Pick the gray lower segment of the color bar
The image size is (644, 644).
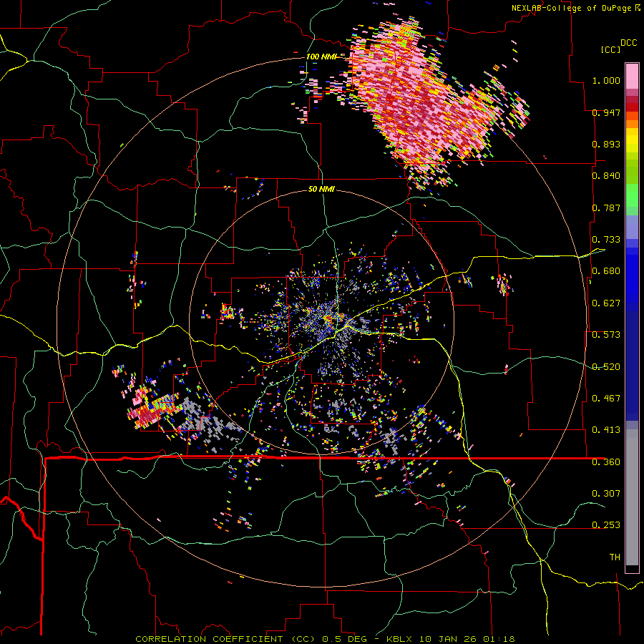click(x=632, y=497)
